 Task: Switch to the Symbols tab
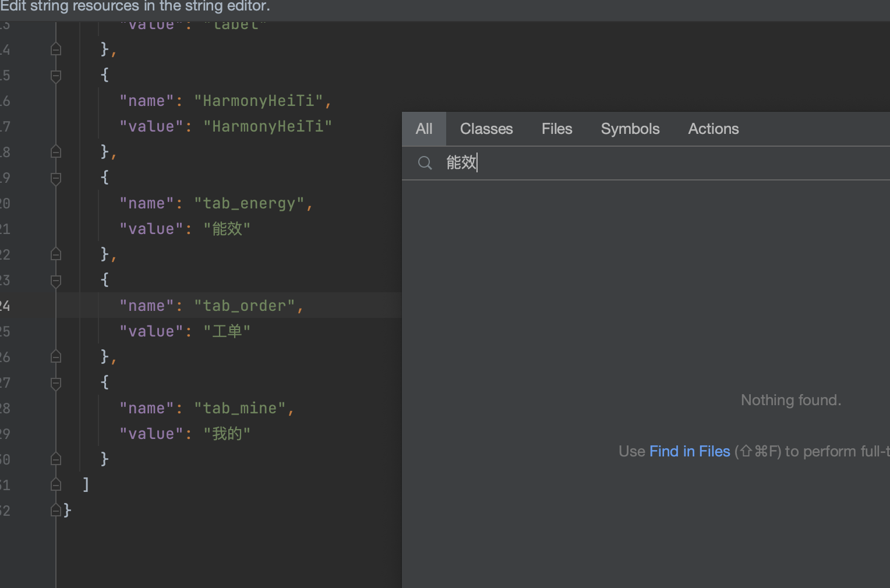pos(630,129)
